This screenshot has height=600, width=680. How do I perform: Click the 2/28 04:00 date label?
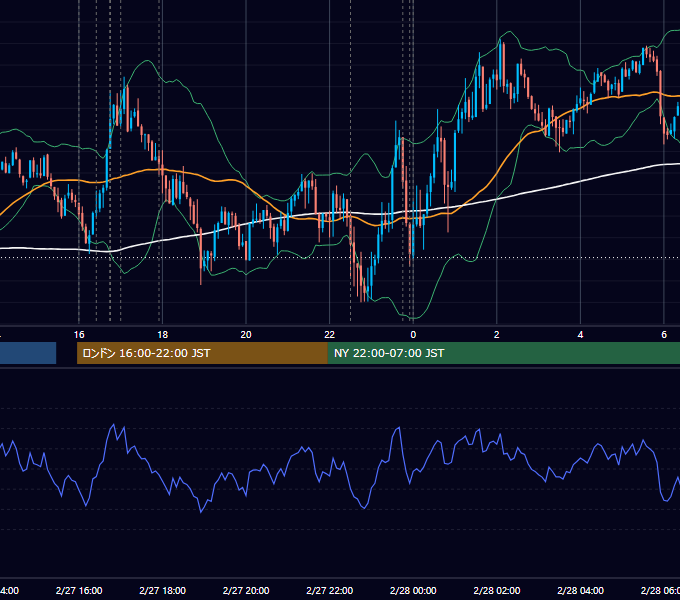[580, 590]
